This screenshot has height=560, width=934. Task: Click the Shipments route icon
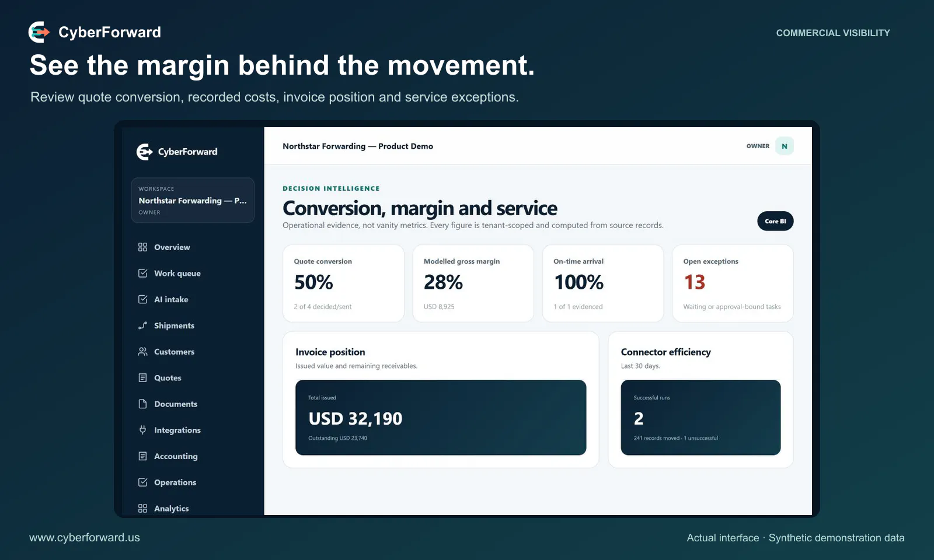tap(142, 325)
